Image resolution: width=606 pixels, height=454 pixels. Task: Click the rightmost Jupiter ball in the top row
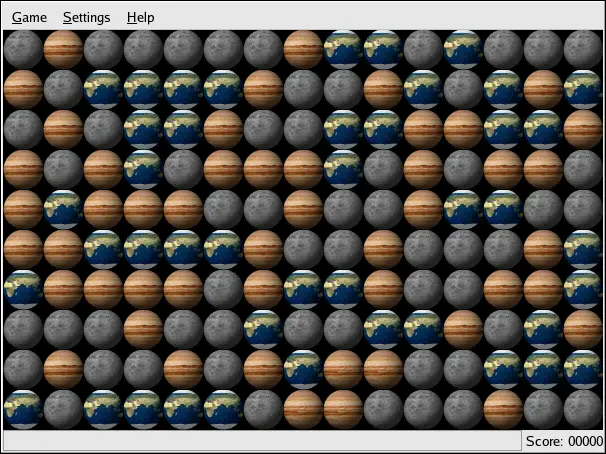tap(303, 49)
